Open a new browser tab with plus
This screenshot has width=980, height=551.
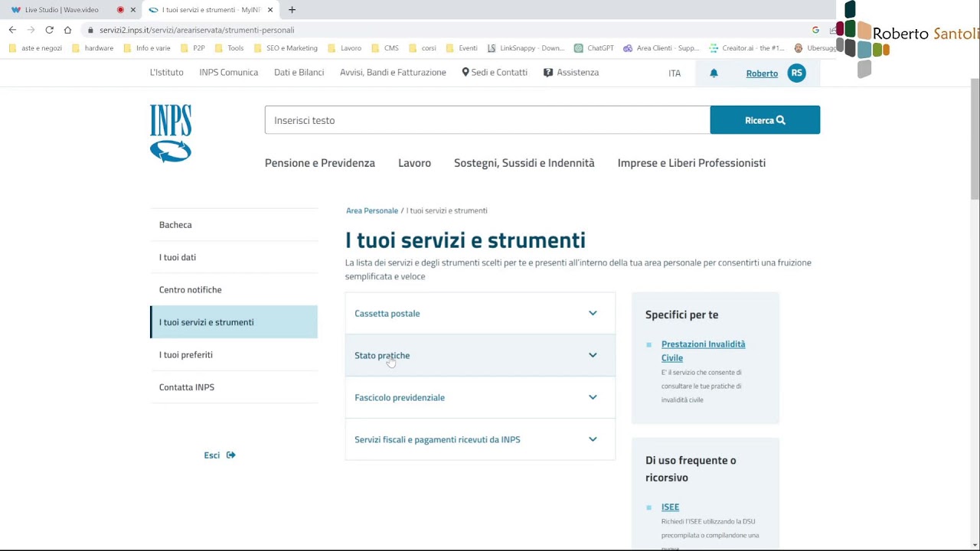coord(292,10)
